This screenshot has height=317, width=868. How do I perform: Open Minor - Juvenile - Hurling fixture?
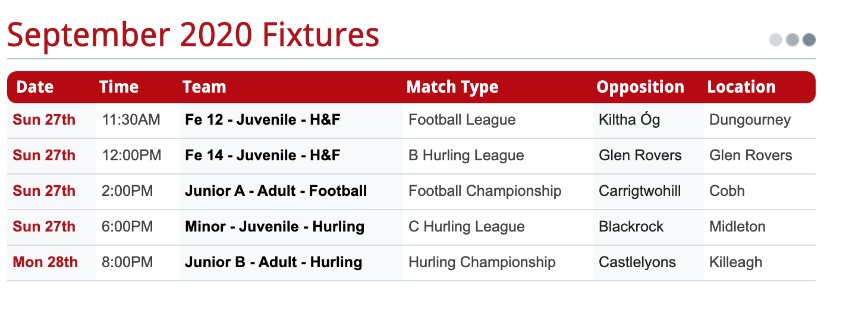(x=275, y=227)
